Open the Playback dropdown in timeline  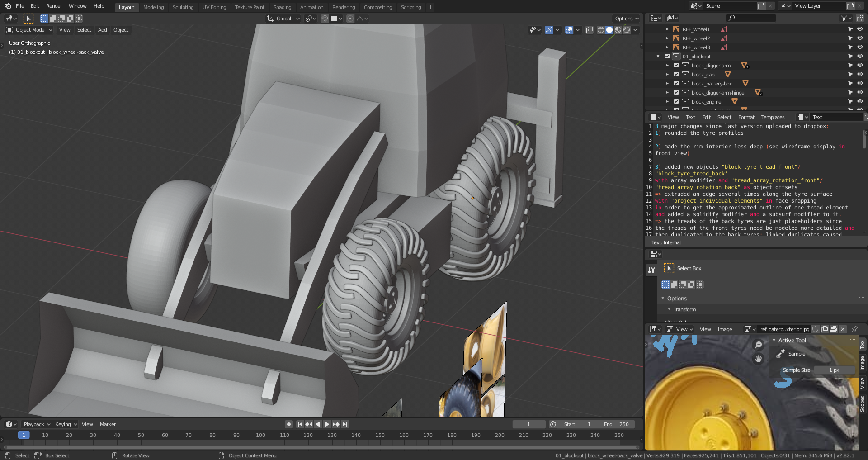37,424
